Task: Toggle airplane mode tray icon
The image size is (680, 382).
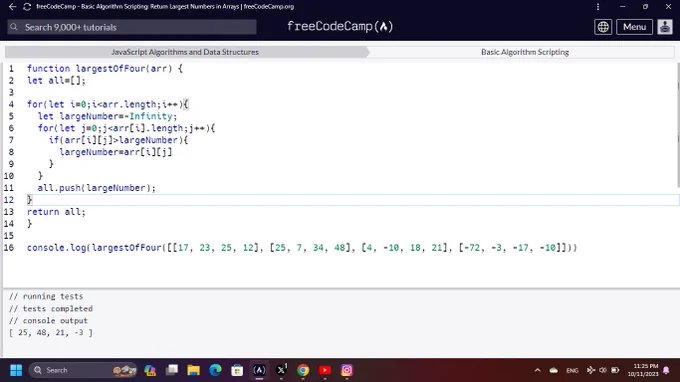Action: pyautogui.click(x=591, y=370)
